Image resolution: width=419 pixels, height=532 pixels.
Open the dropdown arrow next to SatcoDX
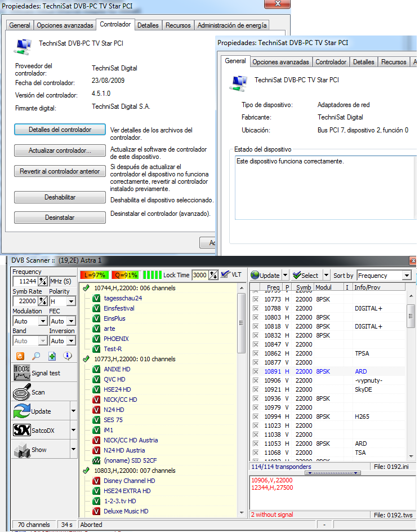click(x=73, y=430)
